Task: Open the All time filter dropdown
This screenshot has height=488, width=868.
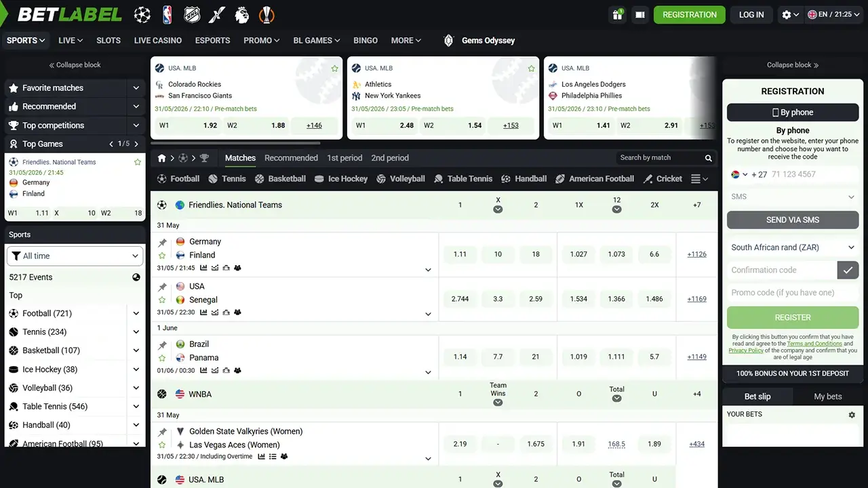Action: pos(75,256)
